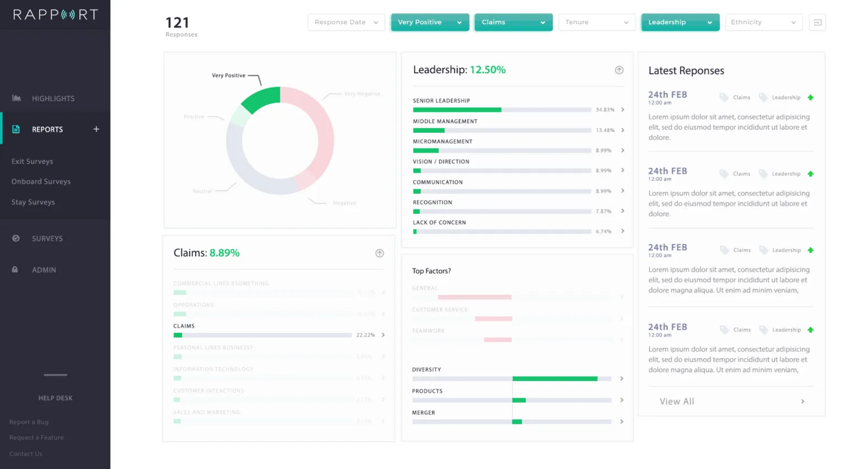This screenshot has height=469, width=868.
Task: Click the Report a Bug link
Action: point(29,422)
